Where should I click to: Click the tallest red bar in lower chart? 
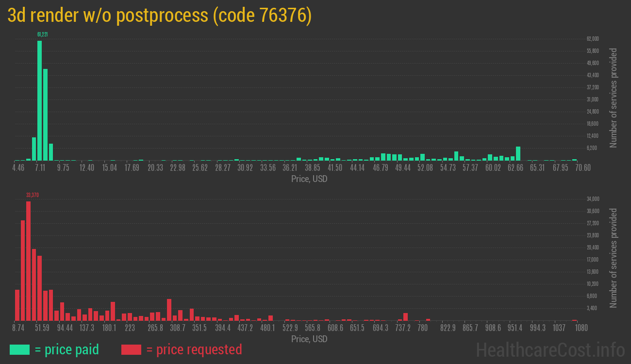tap(28, 261)
